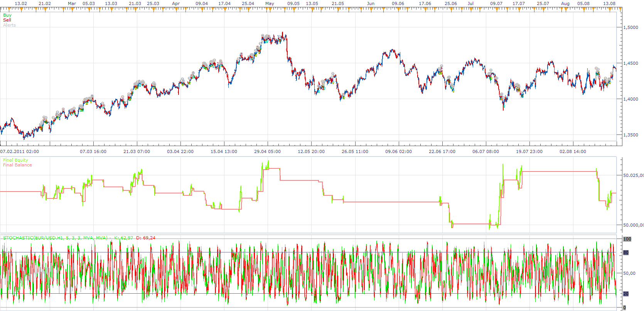The image size is (644, 311).
Task: Click the 21.02 date on top scale
Action: pos(45,3)
